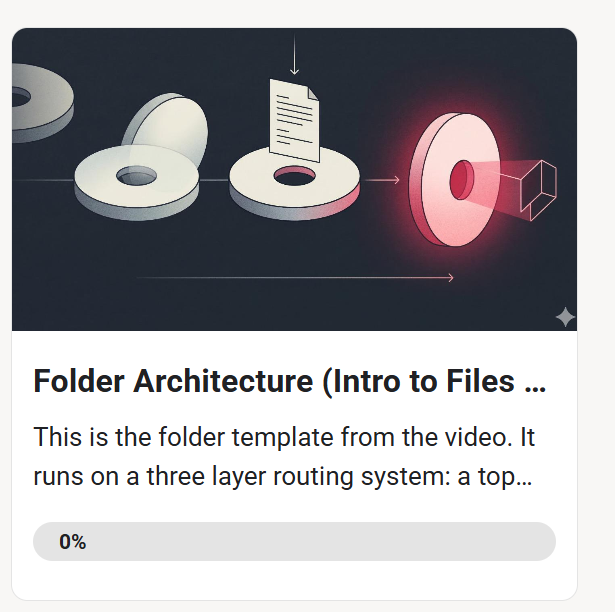Click the tilted oval disc lid in illustration

[x=166, y=129]
